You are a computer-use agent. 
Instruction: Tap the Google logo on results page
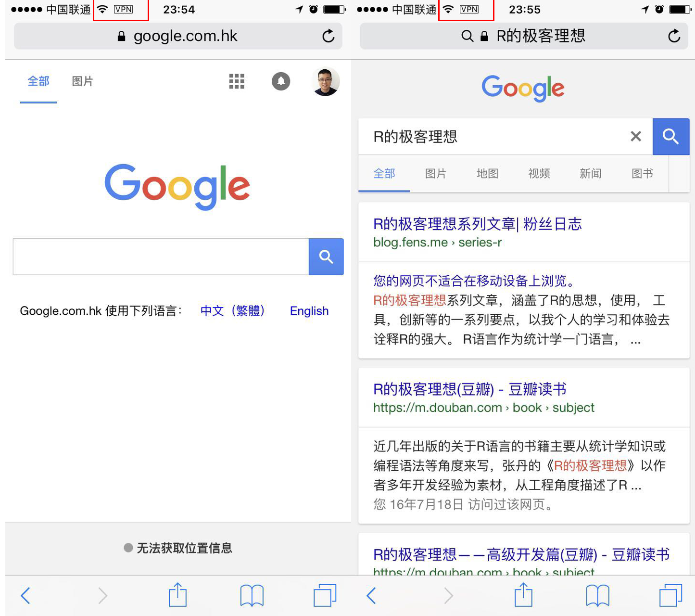pyautogui.click(x=523, y=88)
